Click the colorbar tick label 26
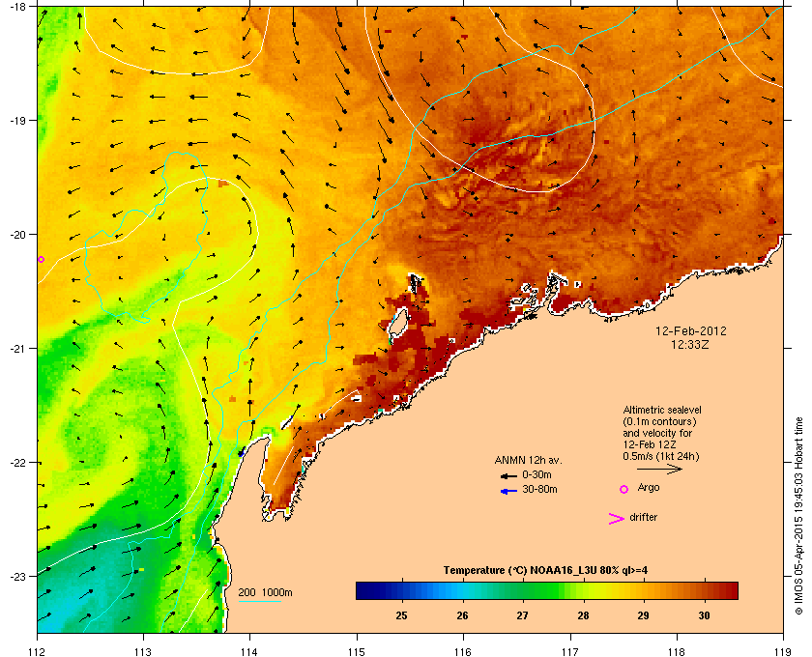The image size is (812, 657). coord(462,615)
